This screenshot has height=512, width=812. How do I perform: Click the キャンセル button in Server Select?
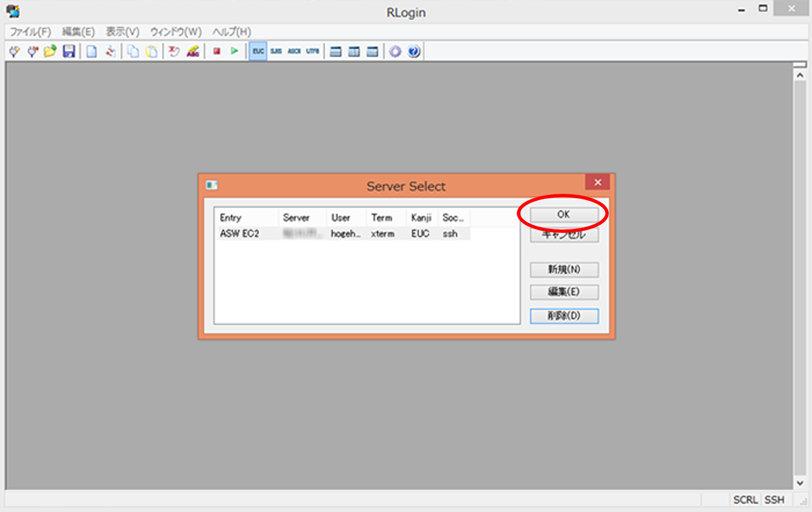pos(564,235)
